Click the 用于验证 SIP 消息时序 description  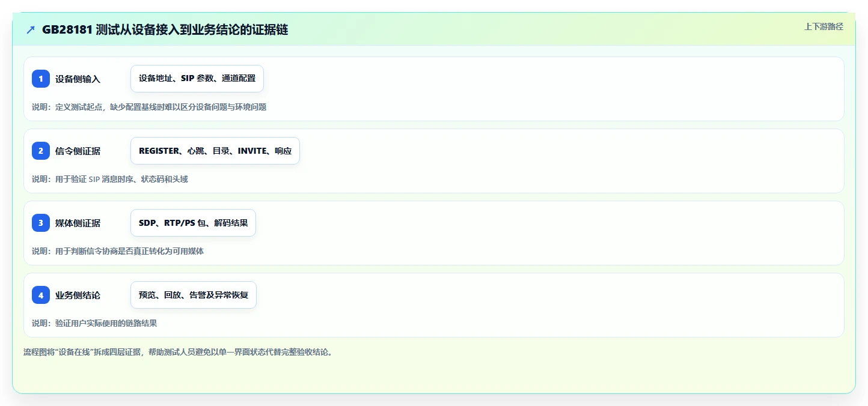110,179
